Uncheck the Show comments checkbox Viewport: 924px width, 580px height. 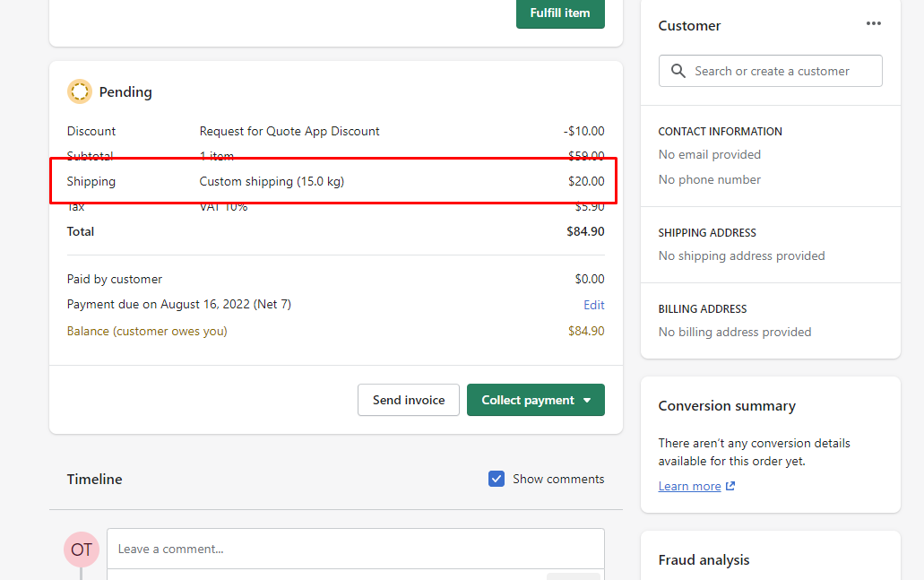click(497, 479)
